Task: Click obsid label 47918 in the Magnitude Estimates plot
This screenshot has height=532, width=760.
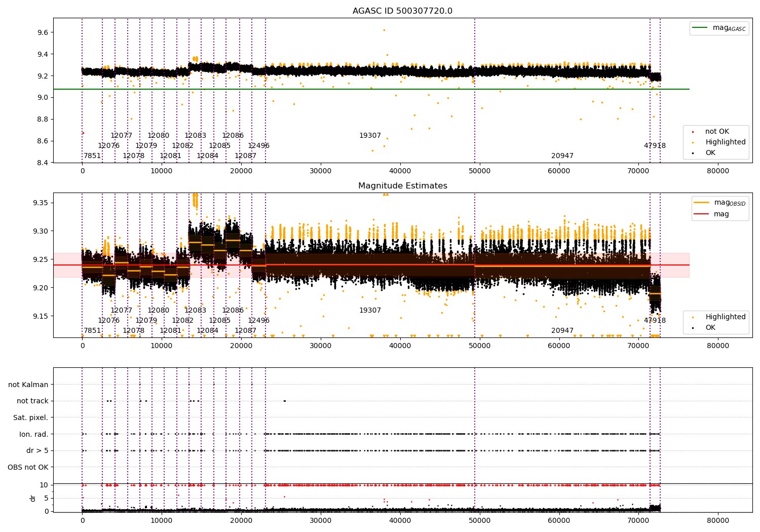Action: [x=655, y=321]
